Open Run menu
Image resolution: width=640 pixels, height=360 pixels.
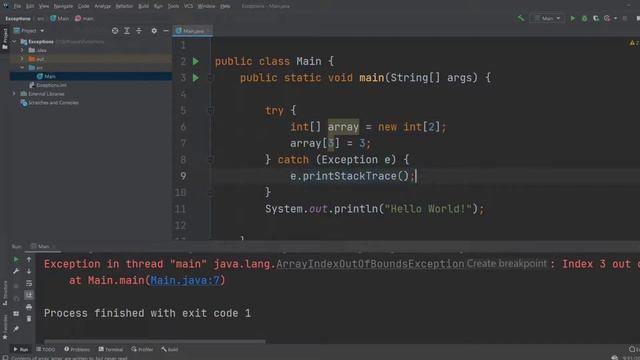(x=158, y=6)
